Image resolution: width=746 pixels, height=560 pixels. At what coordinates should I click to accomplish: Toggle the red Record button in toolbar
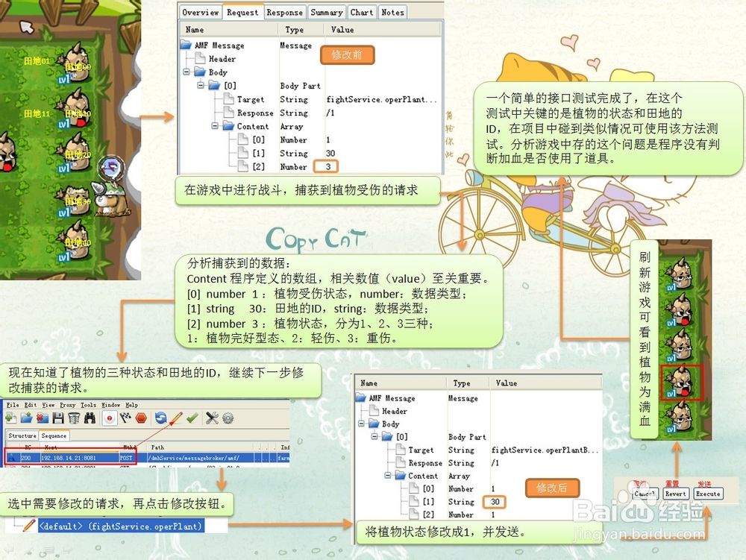(x=110, y=418)
